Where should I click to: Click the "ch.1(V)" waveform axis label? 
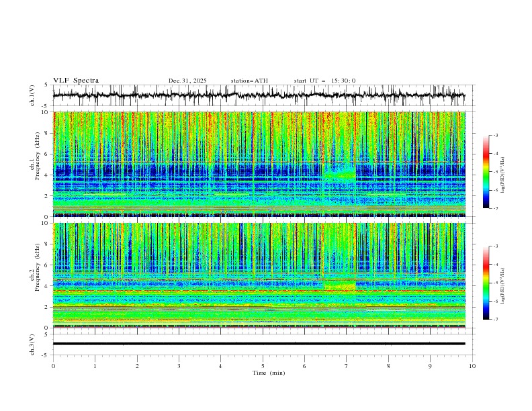[32, 95]
